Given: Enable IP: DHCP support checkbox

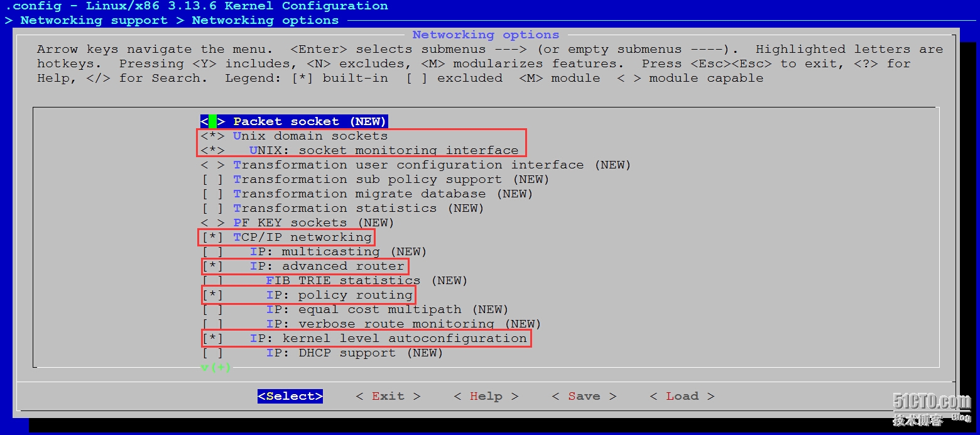Looking at the screenshot, I should 212,353.
